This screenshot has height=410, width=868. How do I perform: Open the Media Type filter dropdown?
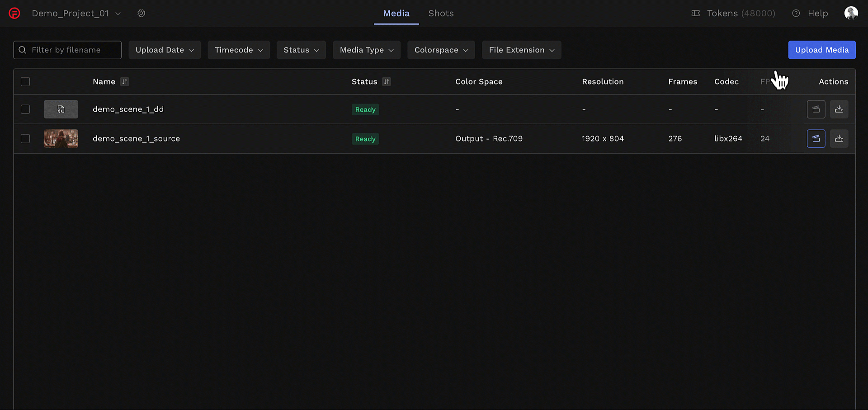pyautogui.click(x=366, y=50)
